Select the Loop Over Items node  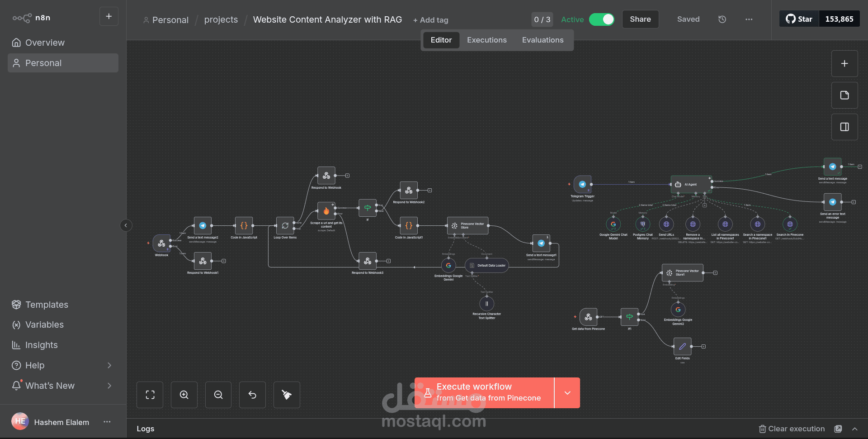click(x=285, y=225)
